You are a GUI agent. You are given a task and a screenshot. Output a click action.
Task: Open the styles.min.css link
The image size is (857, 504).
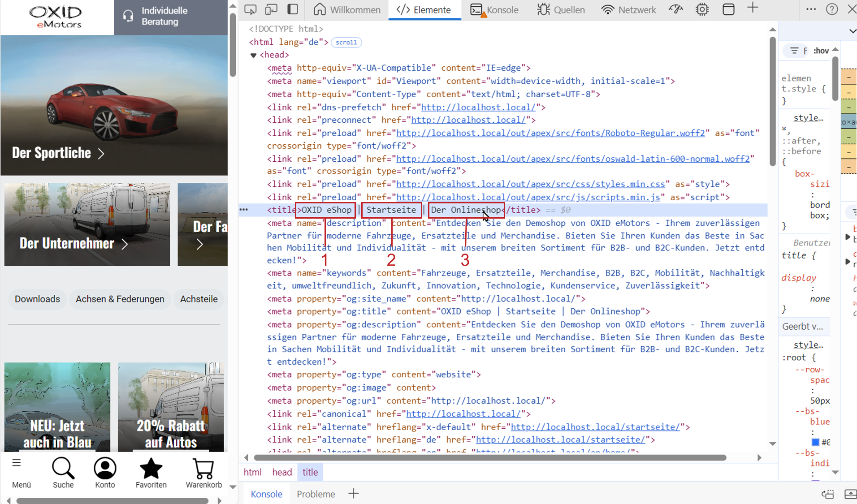click(531, 184)
